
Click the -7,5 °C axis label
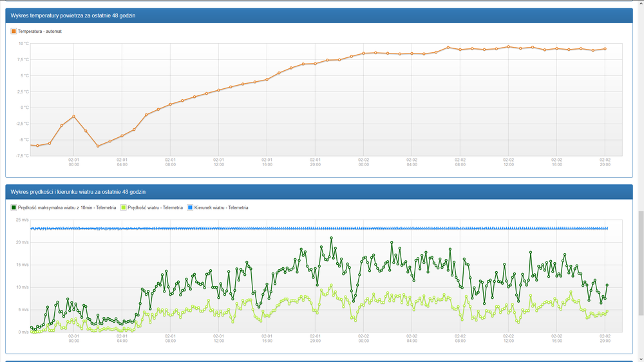pos(23,156)
